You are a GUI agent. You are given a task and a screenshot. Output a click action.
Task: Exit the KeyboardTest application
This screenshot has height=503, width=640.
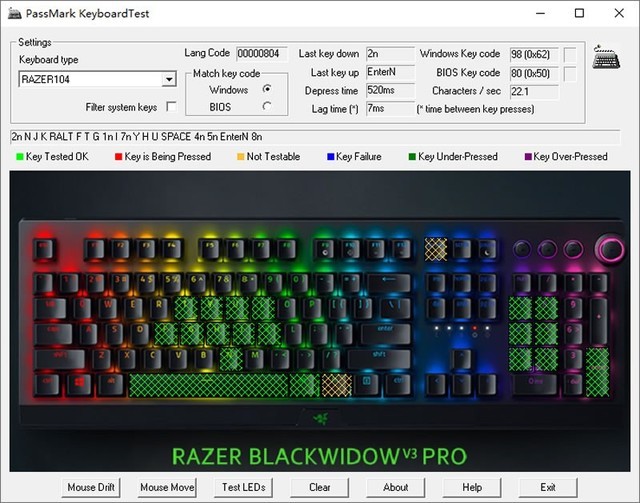pos(548,487)
